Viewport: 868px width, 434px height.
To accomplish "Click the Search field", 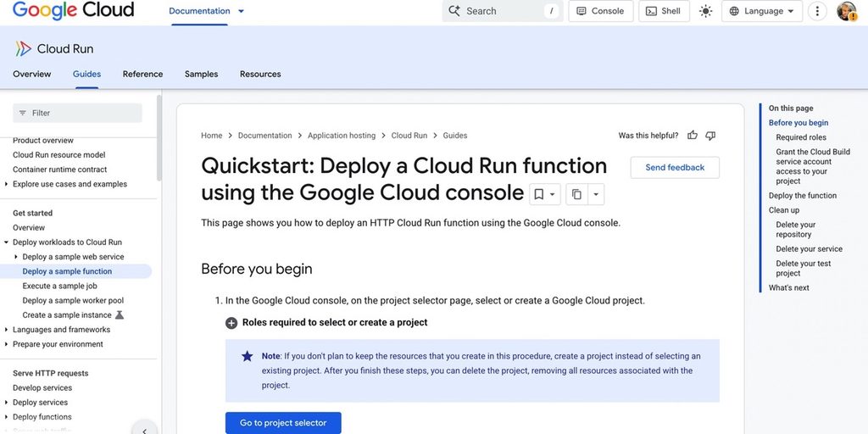I will (502, 11).
